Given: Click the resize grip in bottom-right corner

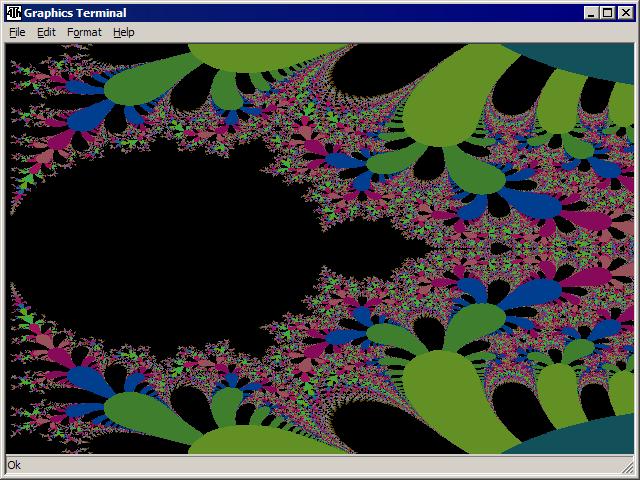Looking at the screenshot, I should [x=627, y=465].
